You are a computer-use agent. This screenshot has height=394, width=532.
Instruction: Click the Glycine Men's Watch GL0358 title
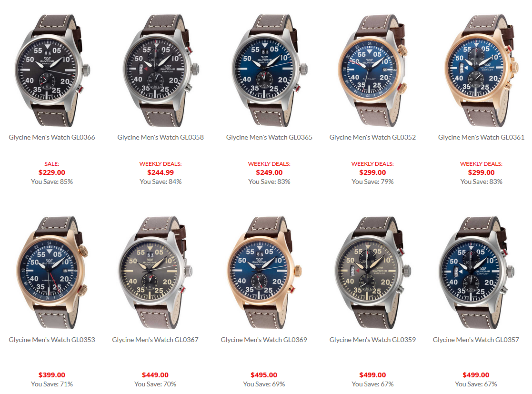coord(161,137)
